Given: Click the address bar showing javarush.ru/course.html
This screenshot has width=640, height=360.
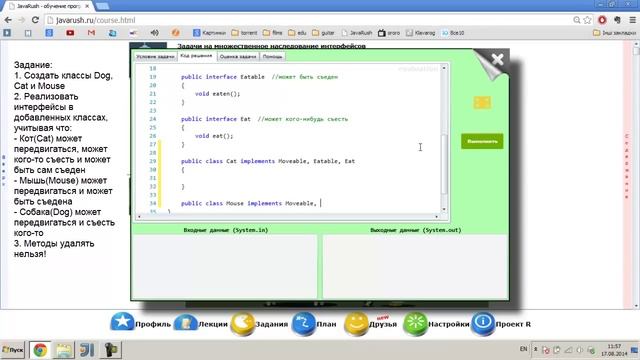Looking at the screenshot, I should [x=306, y=20].
